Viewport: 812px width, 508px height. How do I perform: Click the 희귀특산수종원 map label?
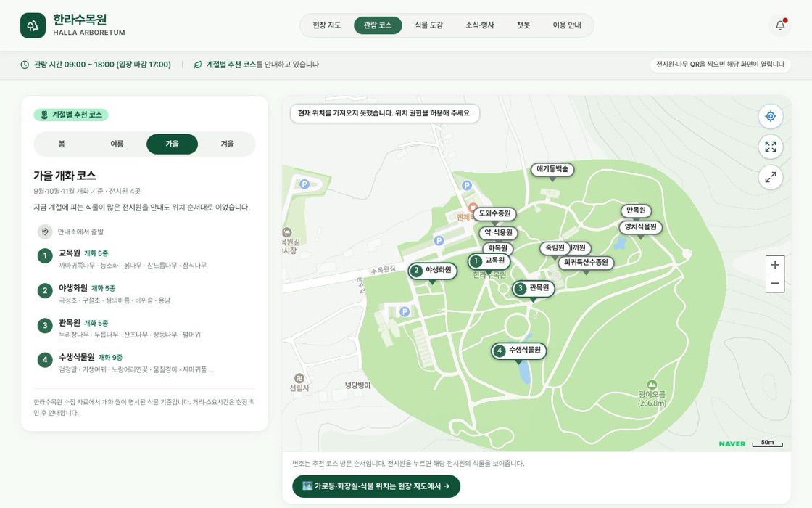click(586, 263)
